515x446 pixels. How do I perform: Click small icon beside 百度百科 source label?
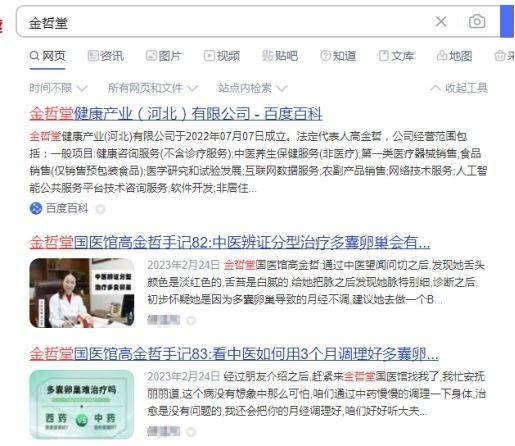[100, 209]
